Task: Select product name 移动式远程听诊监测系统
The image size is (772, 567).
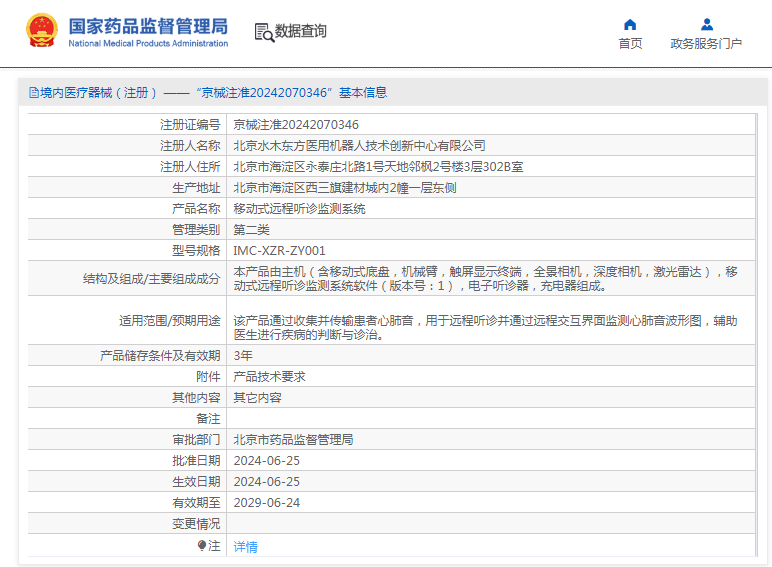Action: 299,209
